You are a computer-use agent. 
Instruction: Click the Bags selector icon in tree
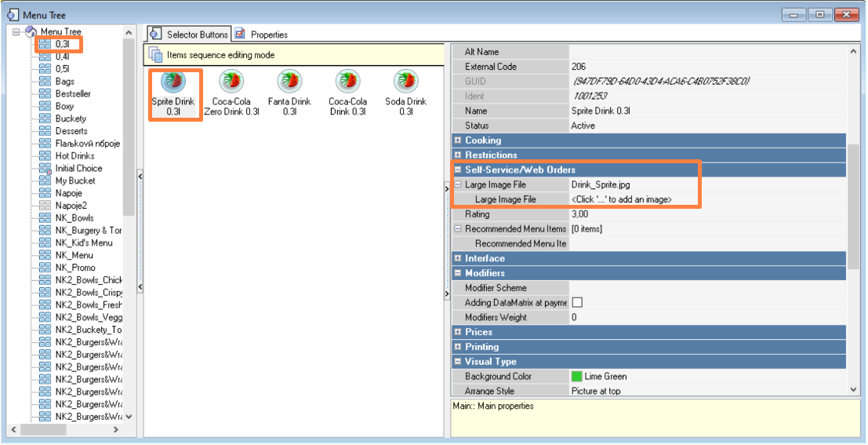click(x=45, y=82)
